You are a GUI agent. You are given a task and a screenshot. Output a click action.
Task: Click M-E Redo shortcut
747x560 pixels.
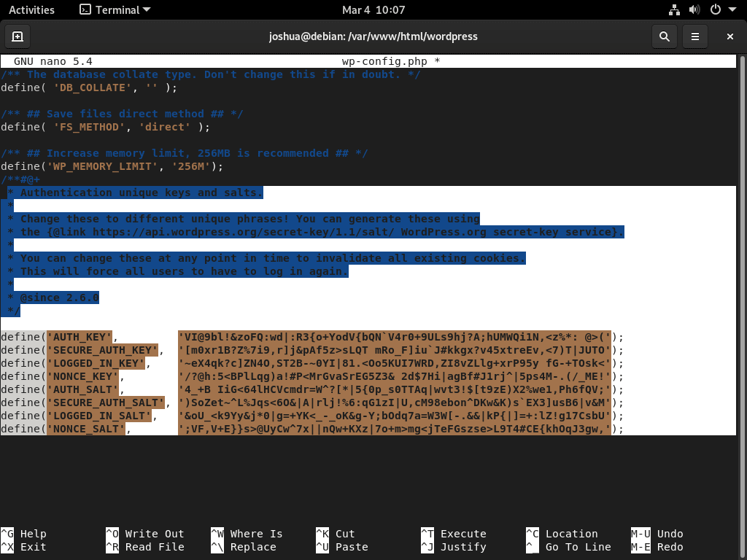pyautogui.click(x=657, y=547)
